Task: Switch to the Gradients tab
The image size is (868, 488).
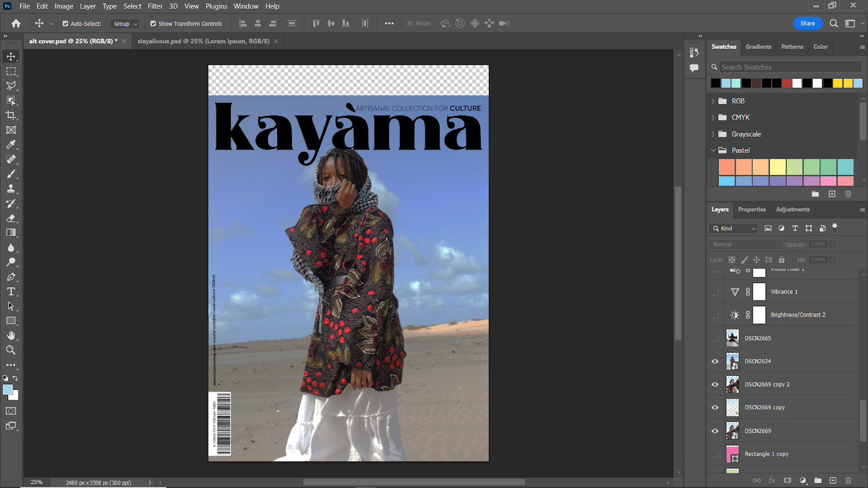Action: [758, 47]
